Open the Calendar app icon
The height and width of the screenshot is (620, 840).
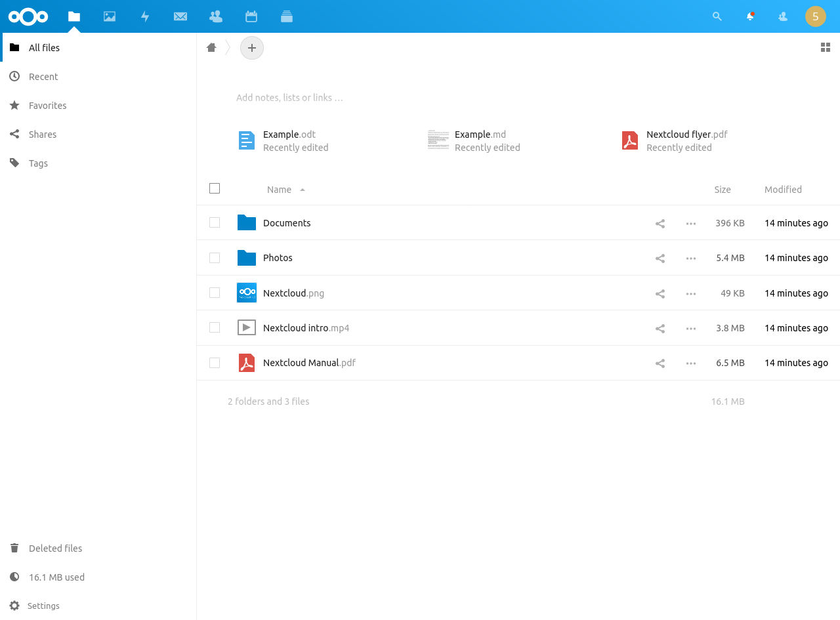(x=251, y=16)
